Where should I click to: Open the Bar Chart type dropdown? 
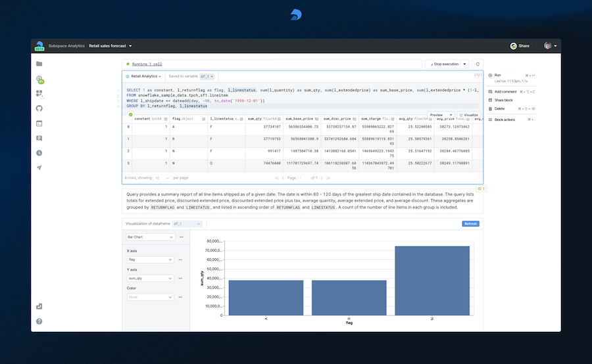(149, 237)
